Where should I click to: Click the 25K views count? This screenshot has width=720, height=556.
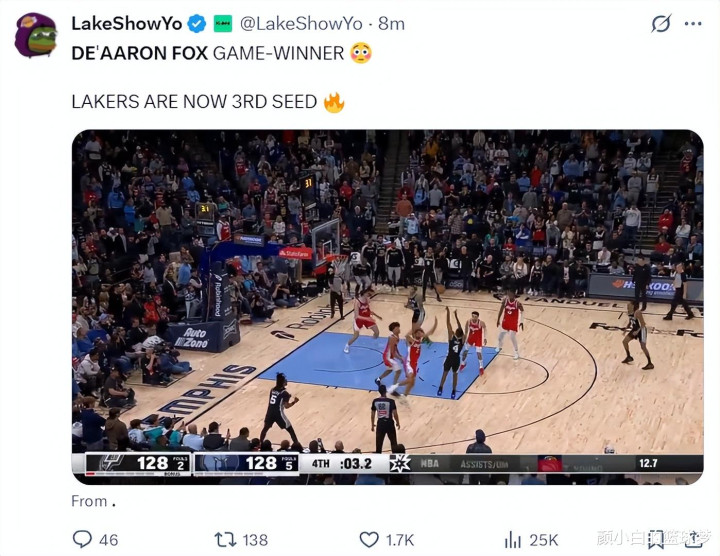tap(544, 540)
